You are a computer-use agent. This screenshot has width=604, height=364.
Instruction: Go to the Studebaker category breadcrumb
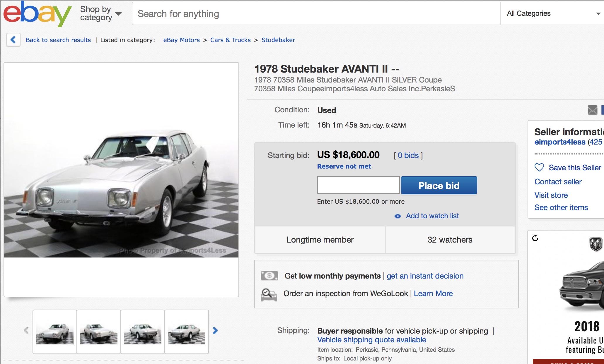point(278,40)
